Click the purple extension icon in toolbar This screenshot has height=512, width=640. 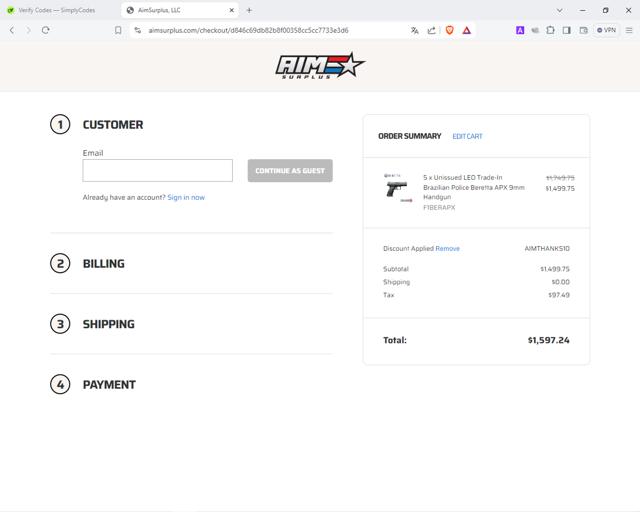pos(520,30)
